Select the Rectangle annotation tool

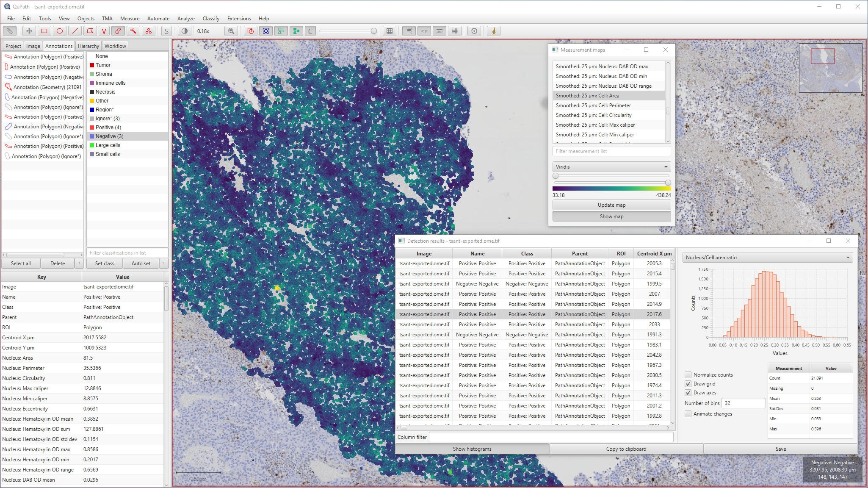pos(44,31)
